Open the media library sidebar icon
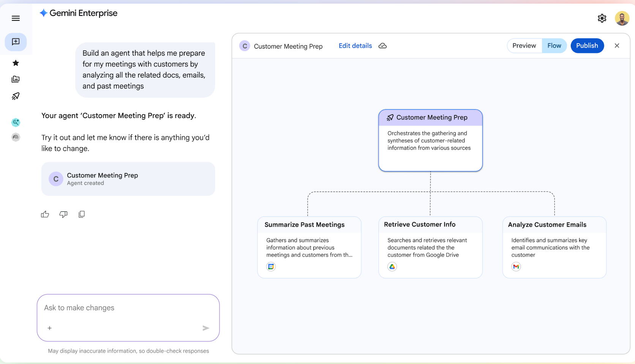 [x=16, y=79]
